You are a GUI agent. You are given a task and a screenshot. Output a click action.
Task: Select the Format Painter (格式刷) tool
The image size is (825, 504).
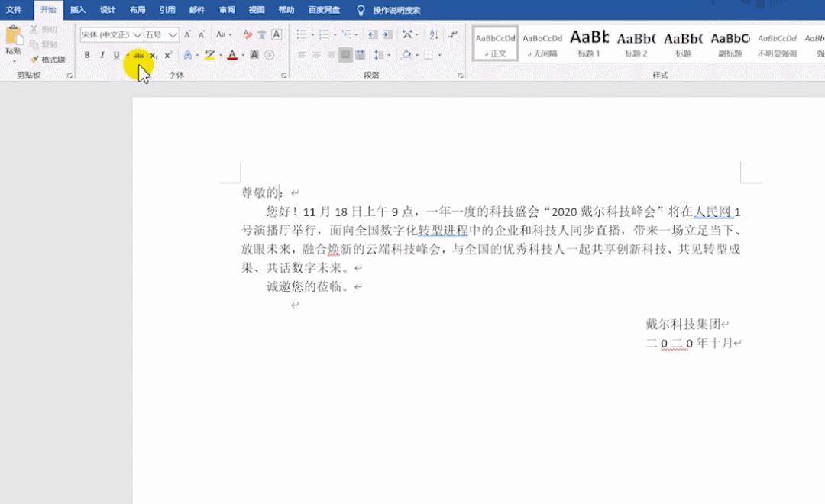tap(47, 60)
